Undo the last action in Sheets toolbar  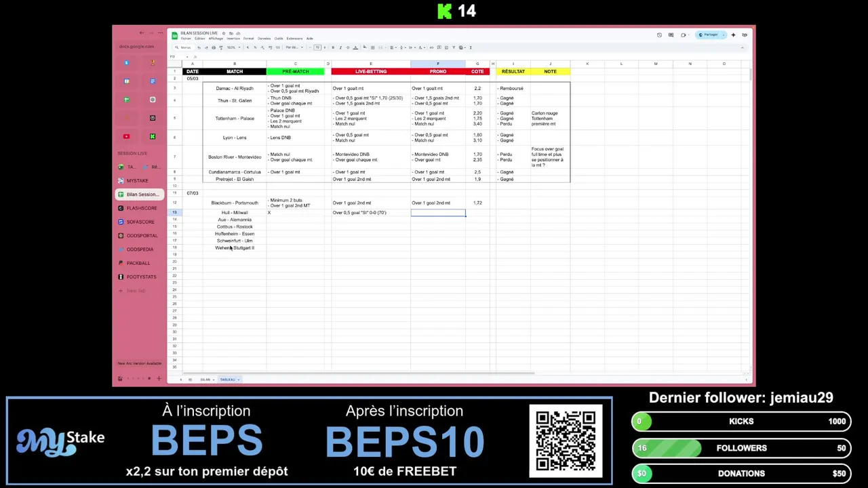coord(199,47)
